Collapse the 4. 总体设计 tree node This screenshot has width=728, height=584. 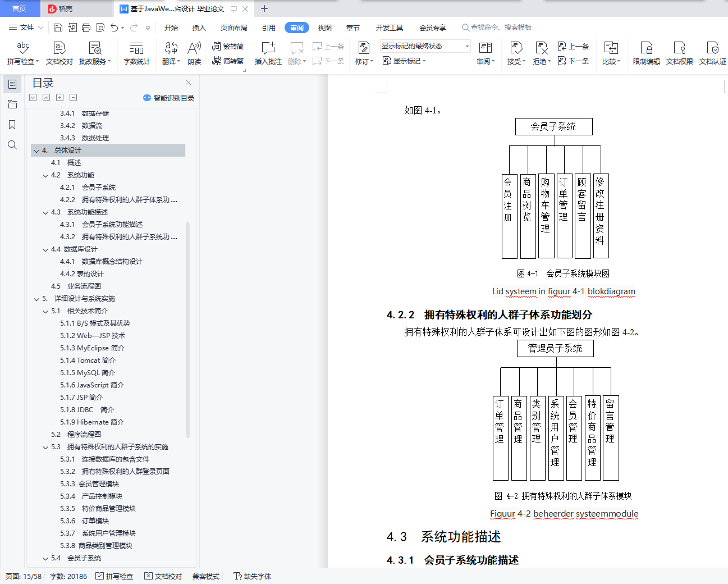(36, 150)
